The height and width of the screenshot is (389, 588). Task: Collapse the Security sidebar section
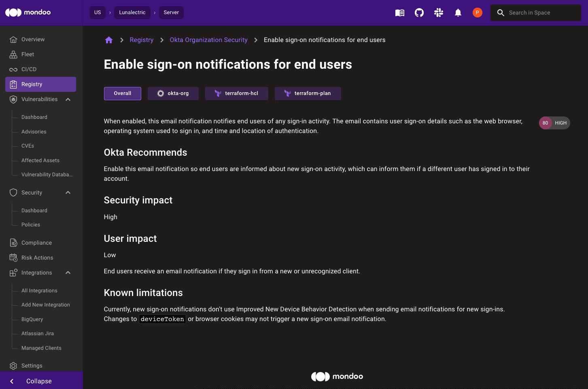point(68,193)
